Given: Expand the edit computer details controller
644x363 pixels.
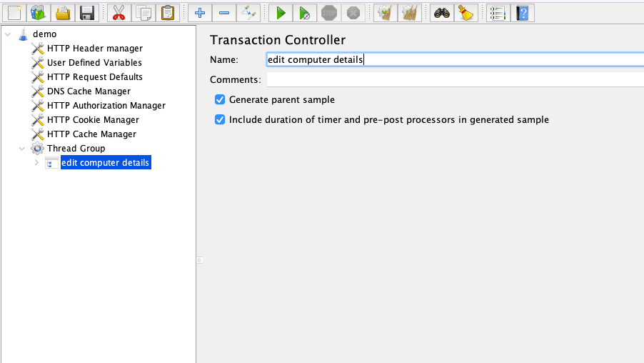Looking at the screenshot, I should coord(36,163).
